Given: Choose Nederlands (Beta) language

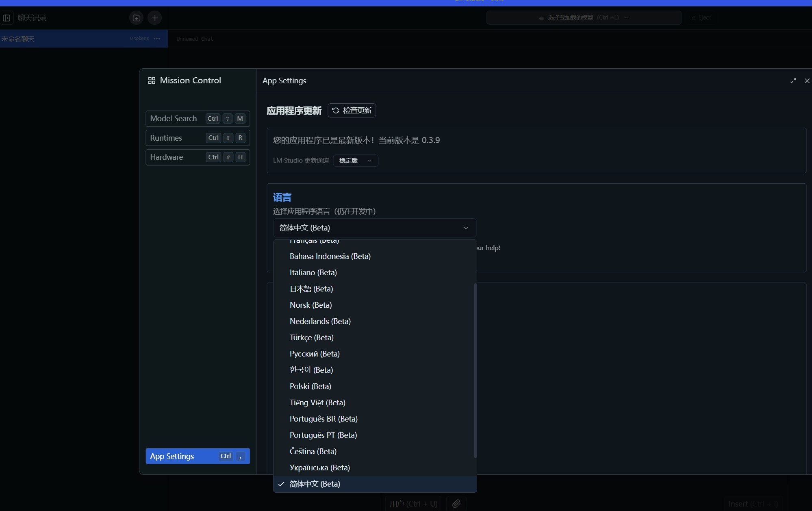Looking at the screenshot, I should 374,321.
